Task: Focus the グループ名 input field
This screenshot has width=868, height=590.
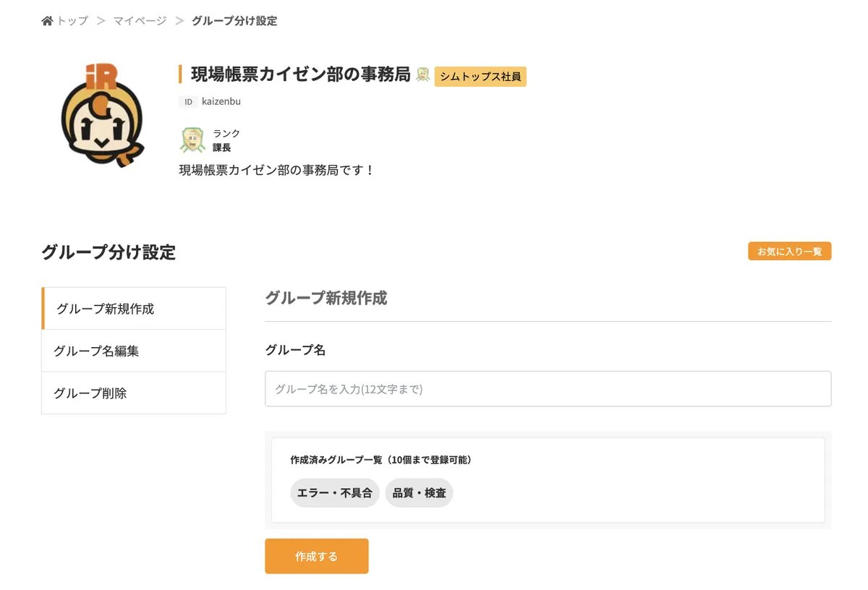Action: [548, 389]
